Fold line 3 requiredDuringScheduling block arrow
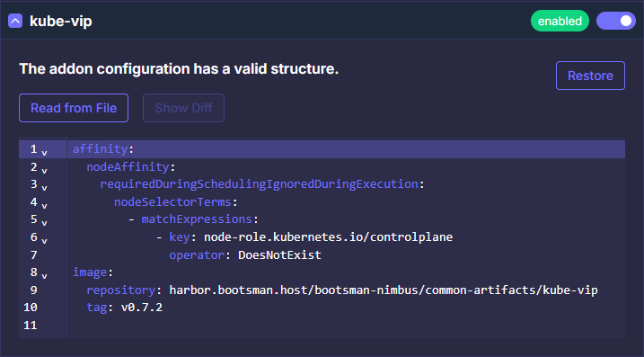644x357 pixels. point(44,188)
